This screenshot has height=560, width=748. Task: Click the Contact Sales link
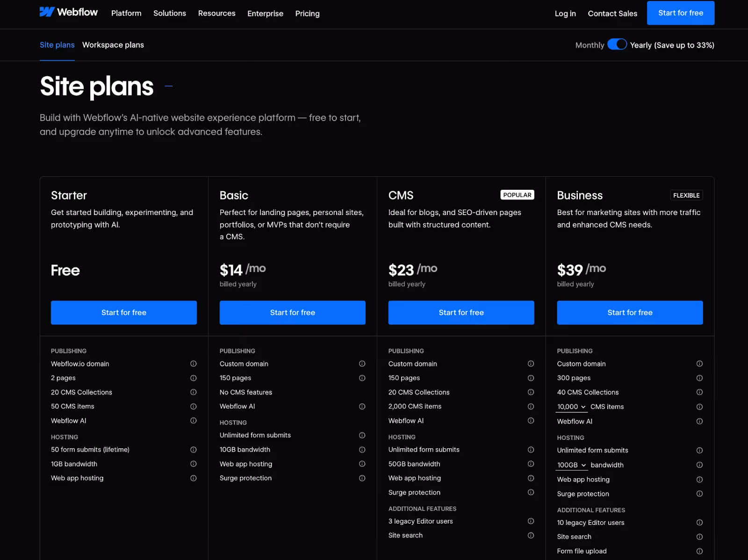tap(612, 14)
